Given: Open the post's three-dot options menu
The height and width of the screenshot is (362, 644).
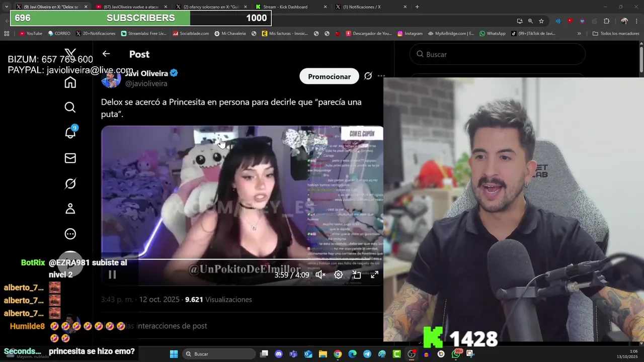Looking at the screenshot, I should (x=381, y=76).
